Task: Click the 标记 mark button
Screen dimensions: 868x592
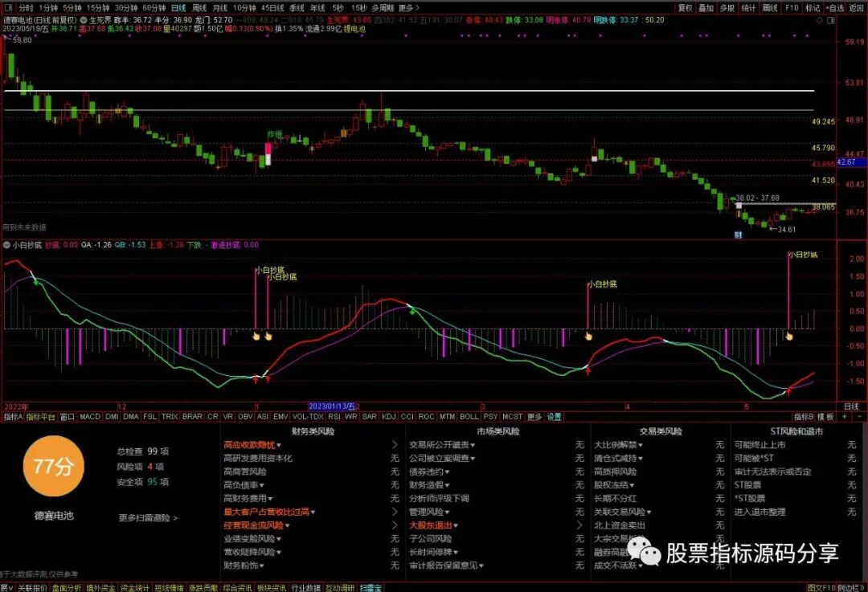Action: coord(812,8)
